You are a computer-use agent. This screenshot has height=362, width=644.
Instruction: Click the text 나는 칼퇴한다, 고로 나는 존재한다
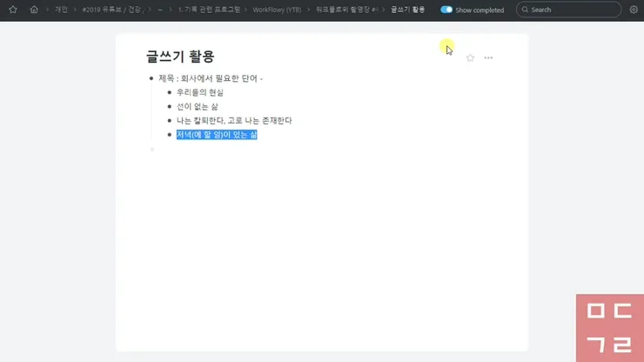point(234,120)
